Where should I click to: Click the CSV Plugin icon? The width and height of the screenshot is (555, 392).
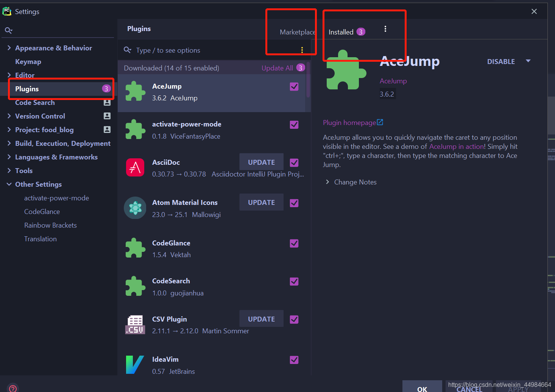pyautogui.click(x=135, y=325)
